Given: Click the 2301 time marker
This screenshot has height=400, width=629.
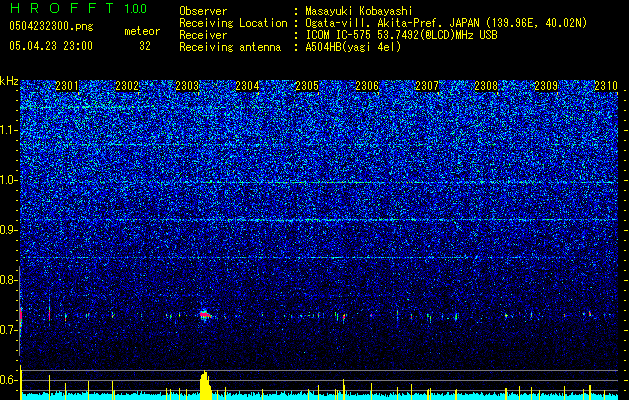Looking at the screenshot, I should pyautogui.click(x=67, y=86).
